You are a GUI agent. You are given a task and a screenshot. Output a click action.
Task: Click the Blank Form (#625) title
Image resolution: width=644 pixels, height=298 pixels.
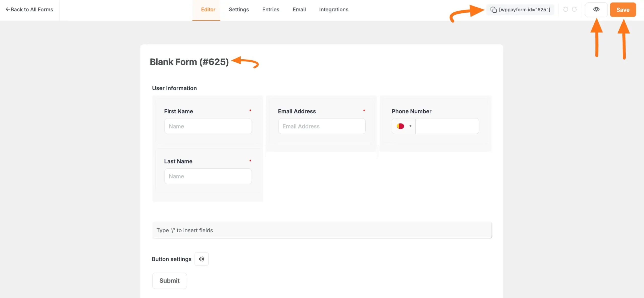[189, 62]
